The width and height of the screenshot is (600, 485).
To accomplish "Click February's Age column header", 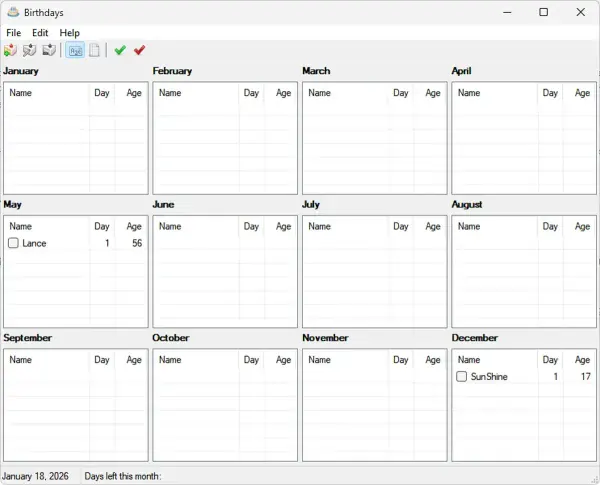I will point(281,93).
